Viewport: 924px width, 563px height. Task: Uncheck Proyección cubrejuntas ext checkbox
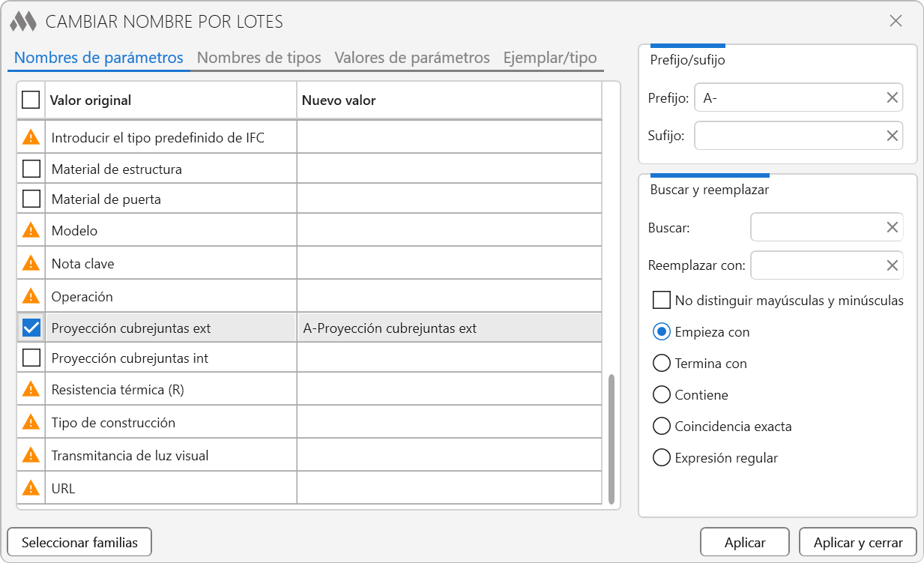pos(31,328)
